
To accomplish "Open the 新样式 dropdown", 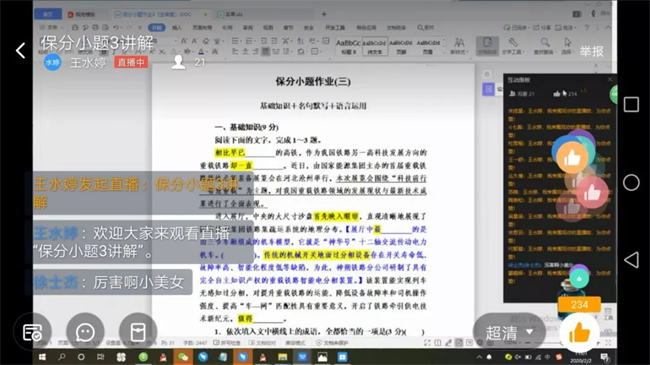I will coord(459,46).
